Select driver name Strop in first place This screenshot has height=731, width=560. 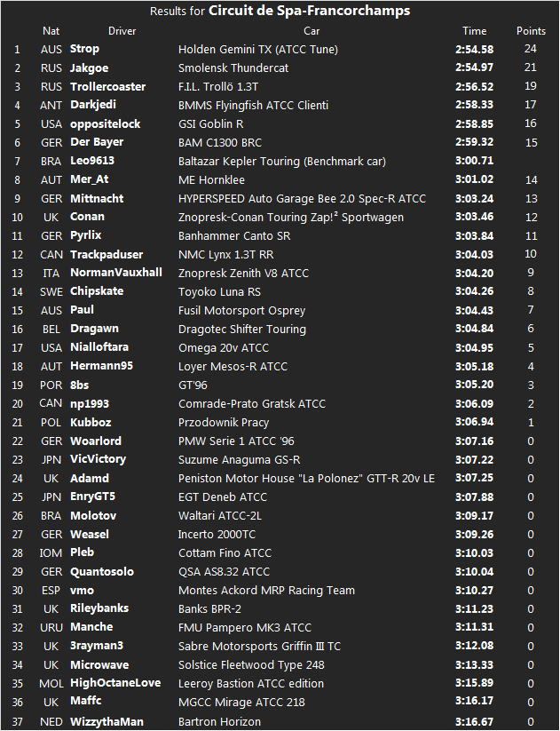click(85, 49)
